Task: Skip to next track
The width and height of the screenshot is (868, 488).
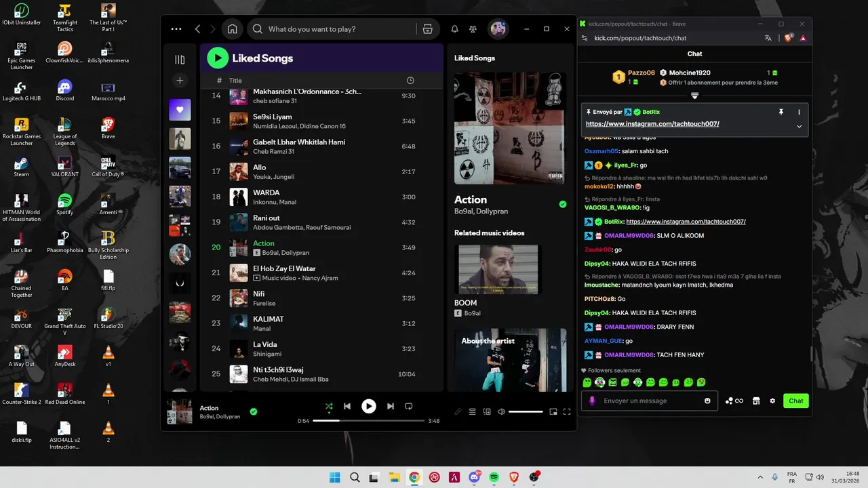Action: click(390, 406)
